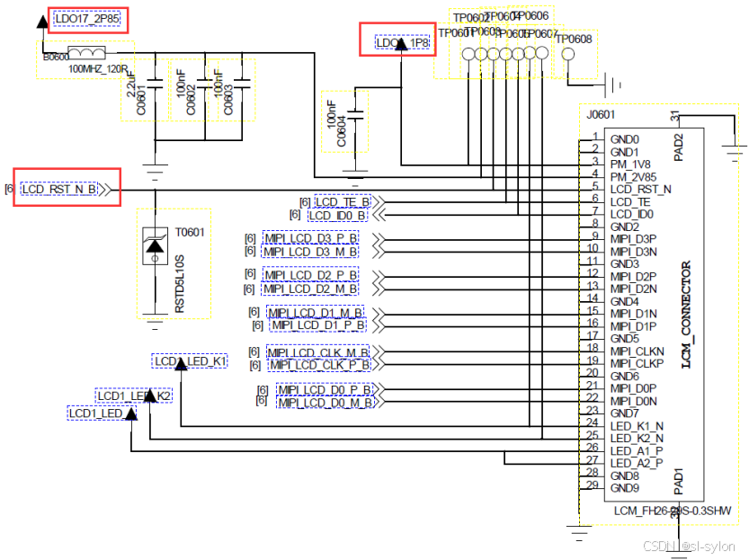
Task: Click the LCD_RST_N_B off-page connector arrow
Action: tap(106, 190)
